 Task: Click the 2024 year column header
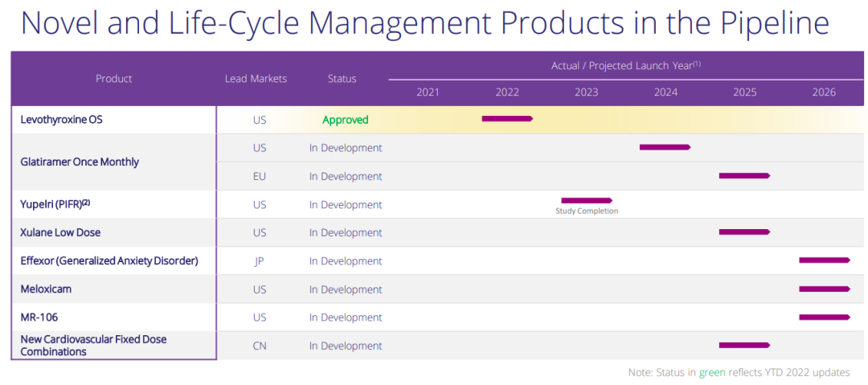tap(665, 92)
